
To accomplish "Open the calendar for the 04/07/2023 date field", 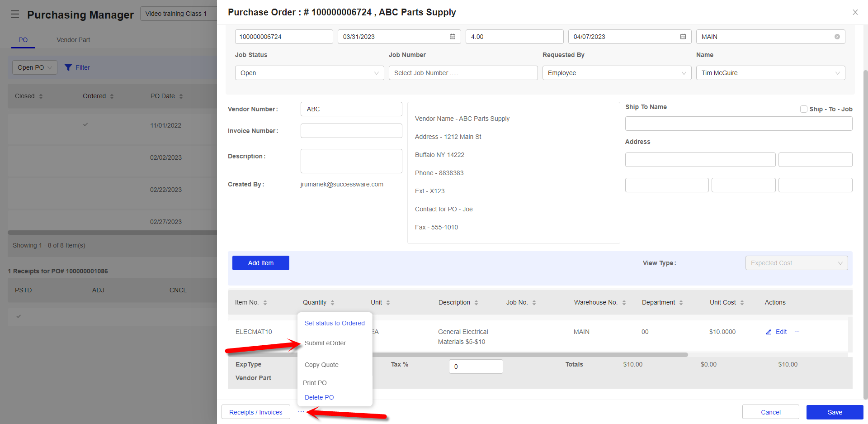I will tap(683, 36).
